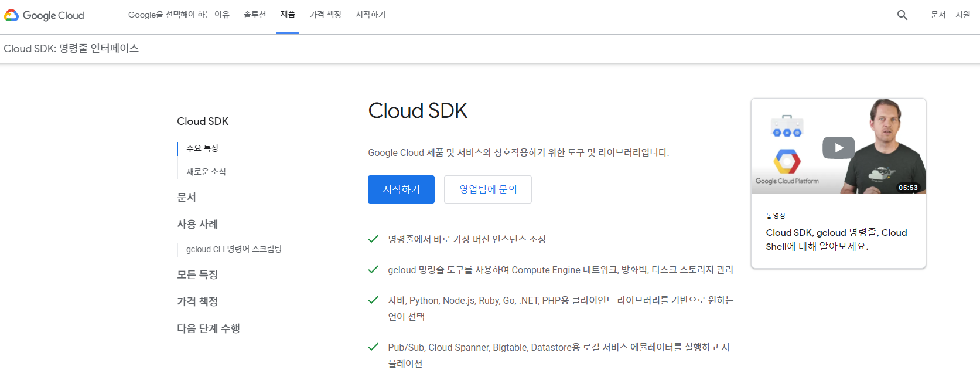Screen dimensions: 980x390
Task: Click the Compute Engine 네트워크 feature text
Action: pyautogui.click(x=561, y=270)
